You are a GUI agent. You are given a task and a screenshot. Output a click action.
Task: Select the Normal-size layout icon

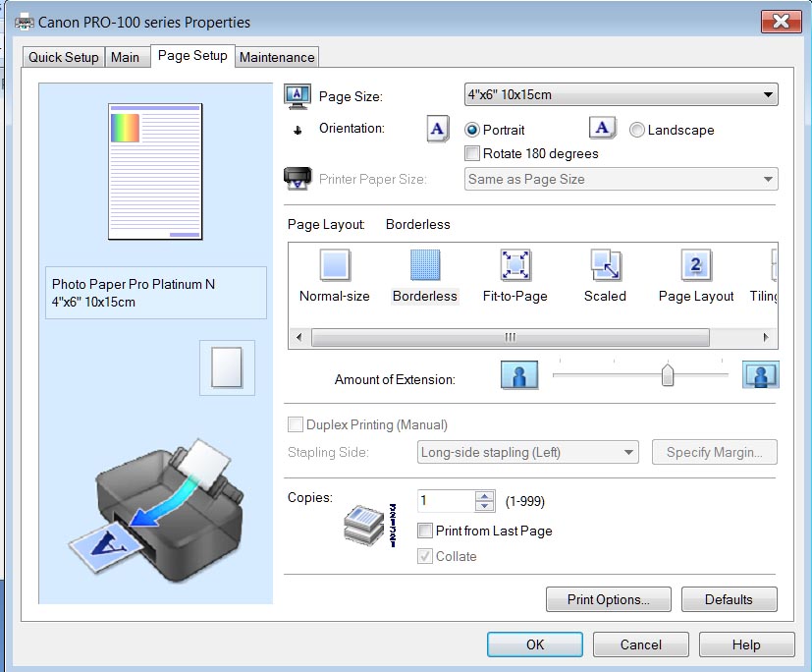click(x=335, y=266)
